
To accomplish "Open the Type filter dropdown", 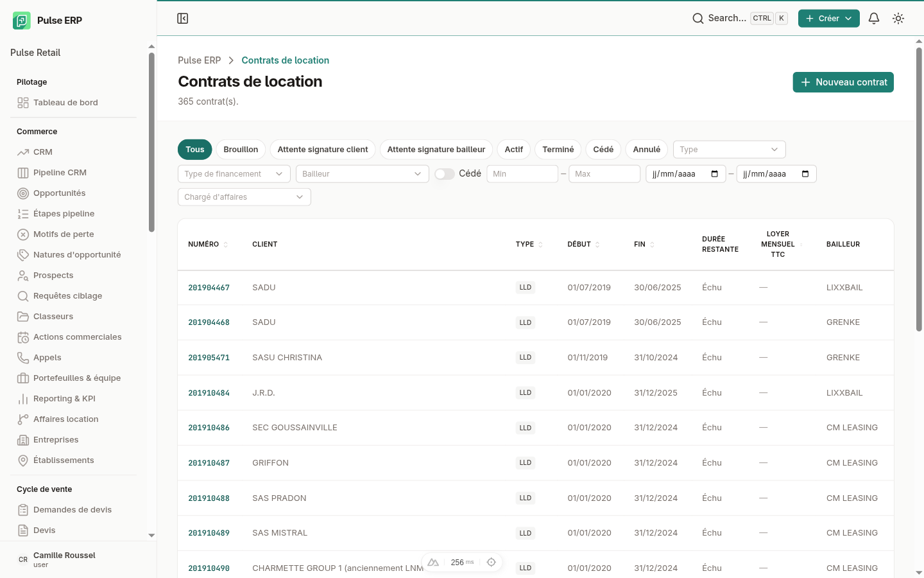I will click(x=729, y=150).
